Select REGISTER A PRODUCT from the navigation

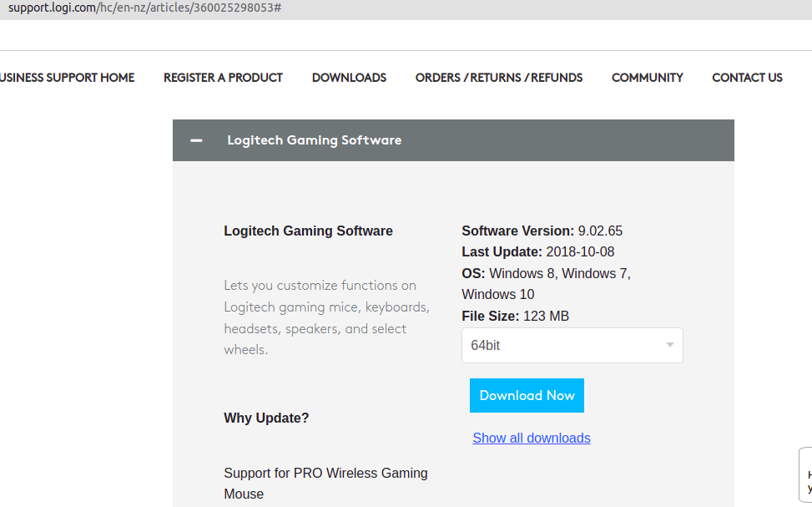[x=223, y=77]
